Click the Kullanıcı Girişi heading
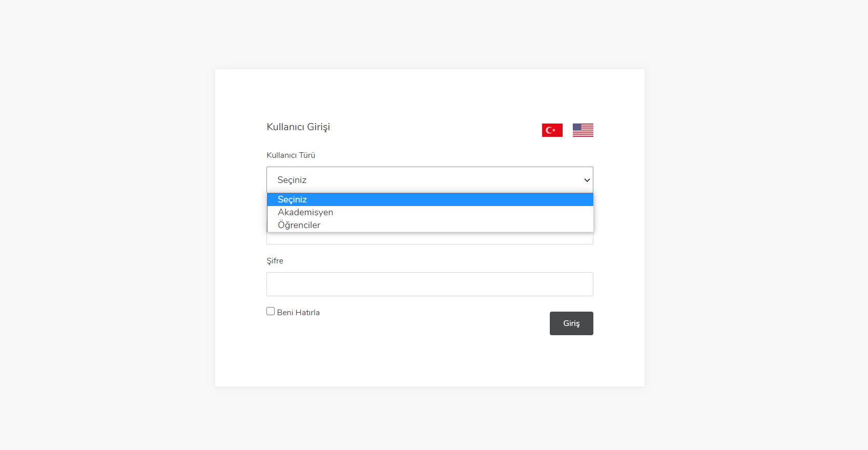This screenshot has height=450, width=868. click(x=298, y=127)
